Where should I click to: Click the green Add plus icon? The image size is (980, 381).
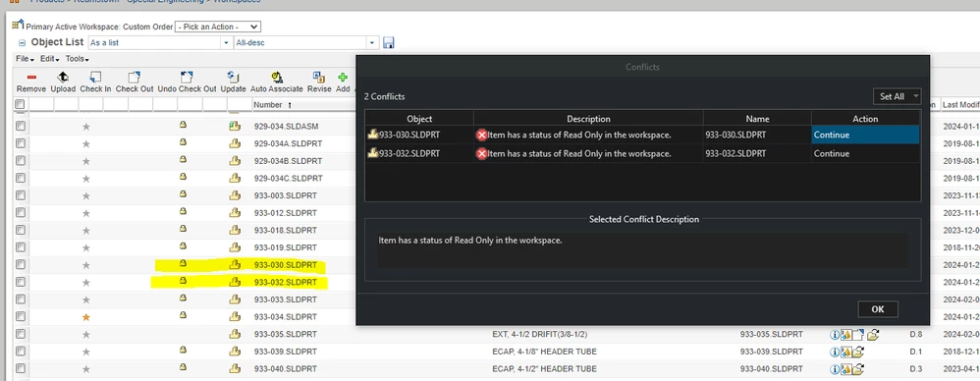(x=343, y=78)
